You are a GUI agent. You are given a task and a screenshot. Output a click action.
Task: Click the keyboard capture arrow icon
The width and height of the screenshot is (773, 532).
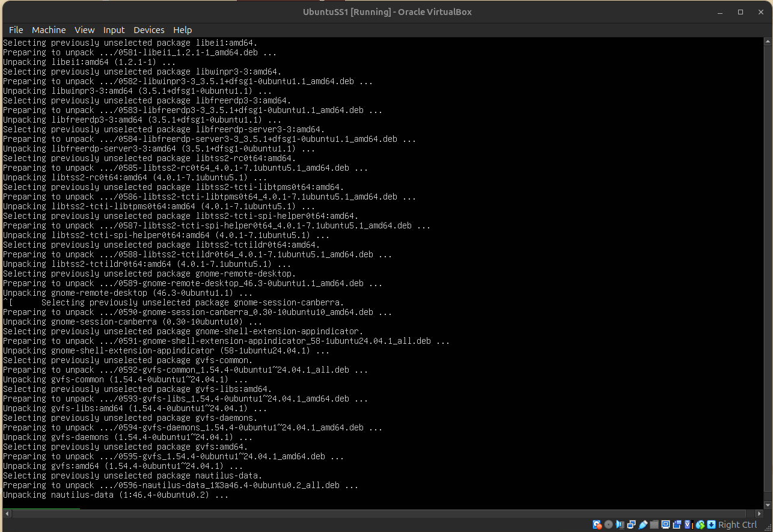point(712,525)
